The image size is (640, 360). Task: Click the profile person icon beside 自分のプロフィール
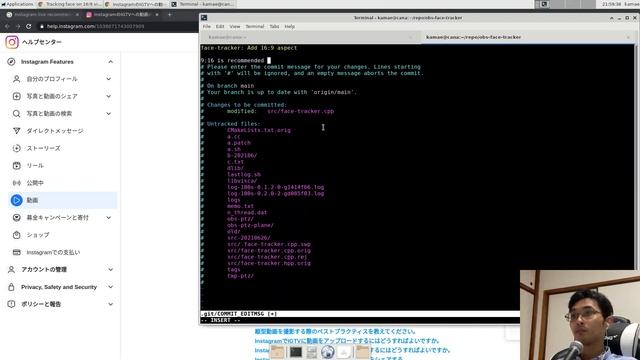(x=17, y=79)
